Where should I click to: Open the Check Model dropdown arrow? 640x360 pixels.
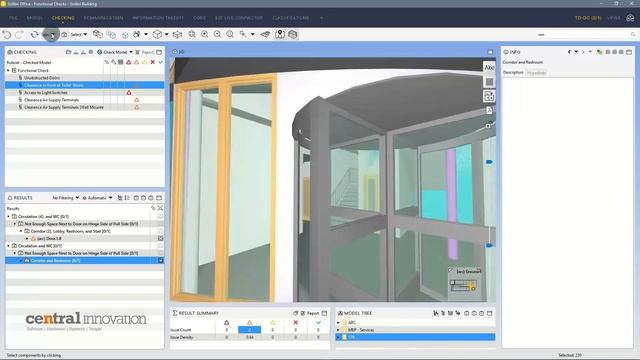[x=131, y=52]
